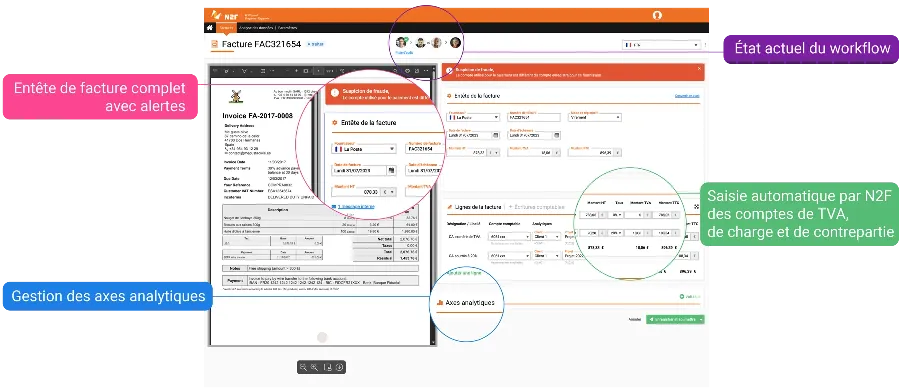Open the due date calendar picker
Screen dimensions: 900x390
[556, 136]
